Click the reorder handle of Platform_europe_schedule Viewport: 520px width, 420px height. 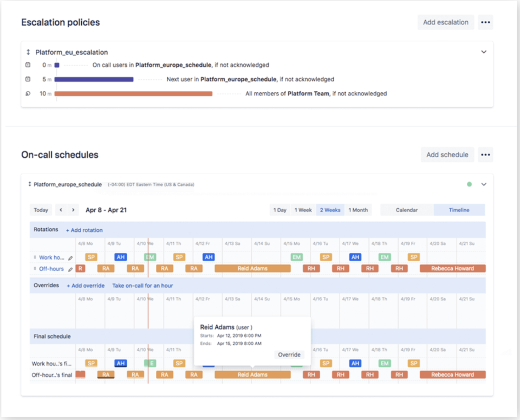[x=29, y=184]
